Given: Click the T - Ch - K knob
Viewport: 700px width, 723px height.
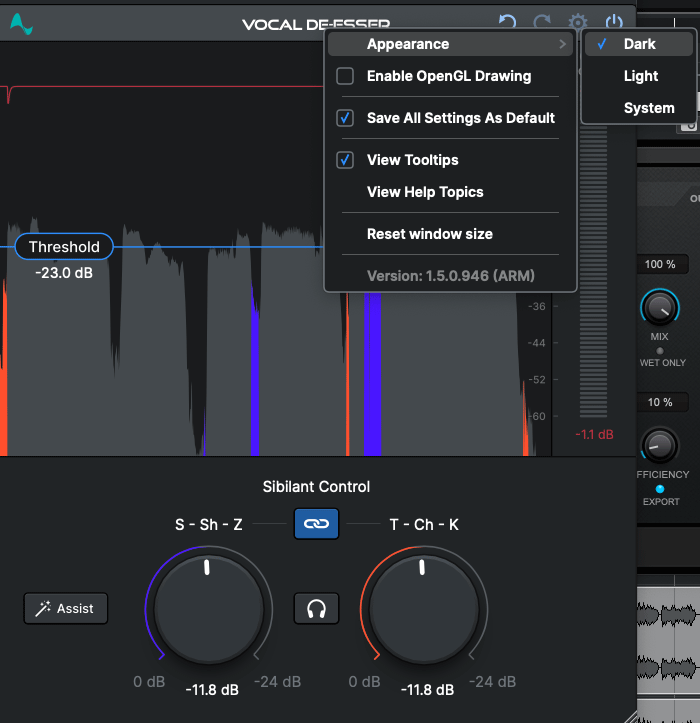Looking at the screenshot, I should (424, 609).
